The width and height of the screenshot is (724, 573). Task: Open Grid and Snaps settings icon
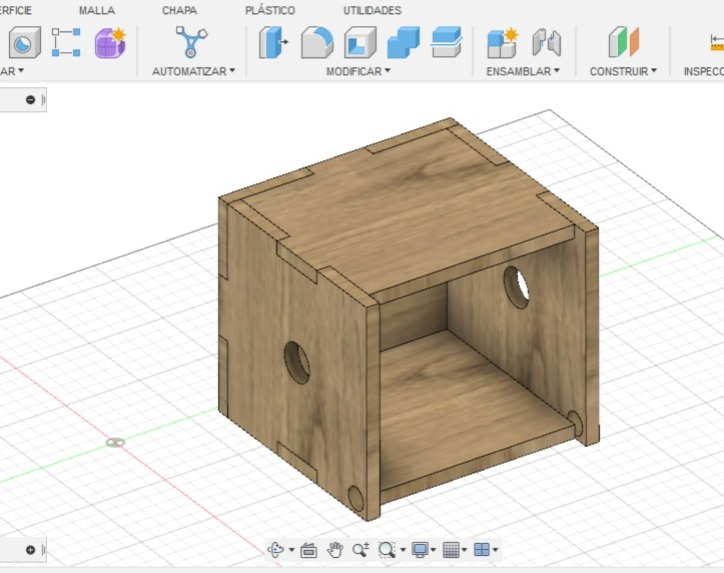pos(451,549)
